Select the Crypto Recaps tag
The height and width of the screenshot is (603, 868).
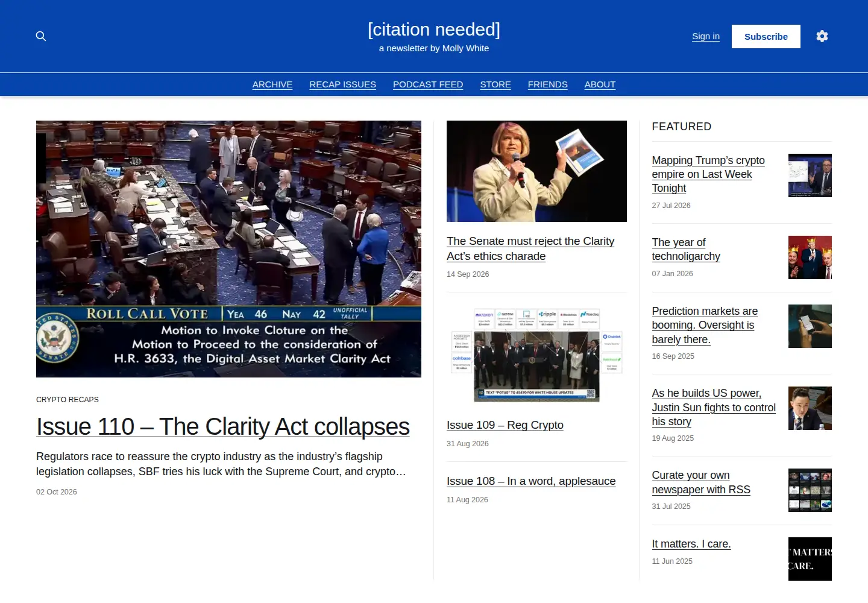point(68,400)
